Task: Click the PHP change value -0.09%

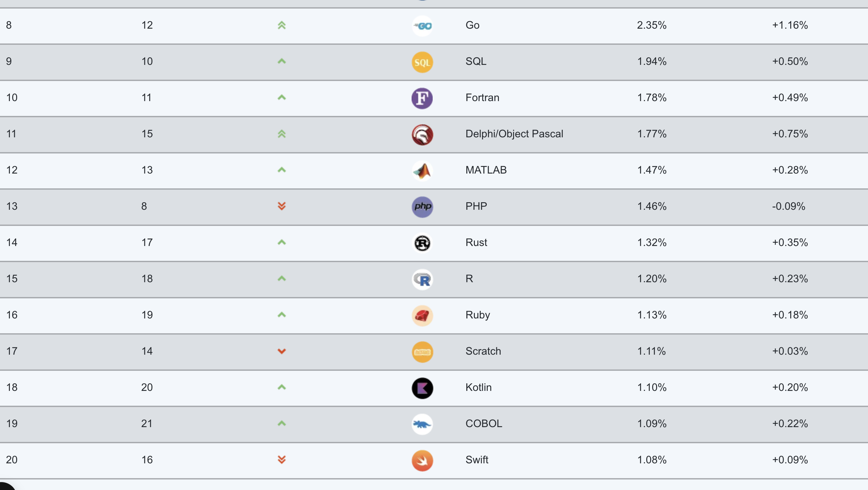Action: pos(789,206)
